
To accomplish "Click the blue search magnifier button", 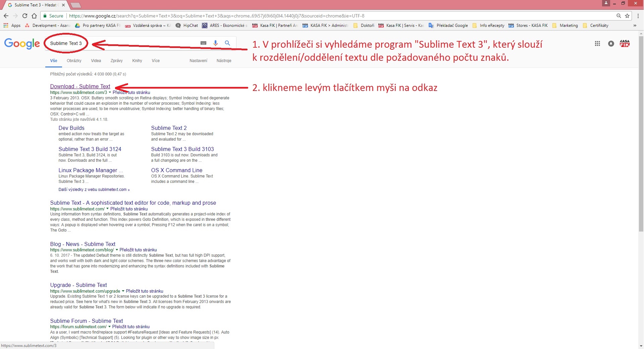I will (227, 43).
